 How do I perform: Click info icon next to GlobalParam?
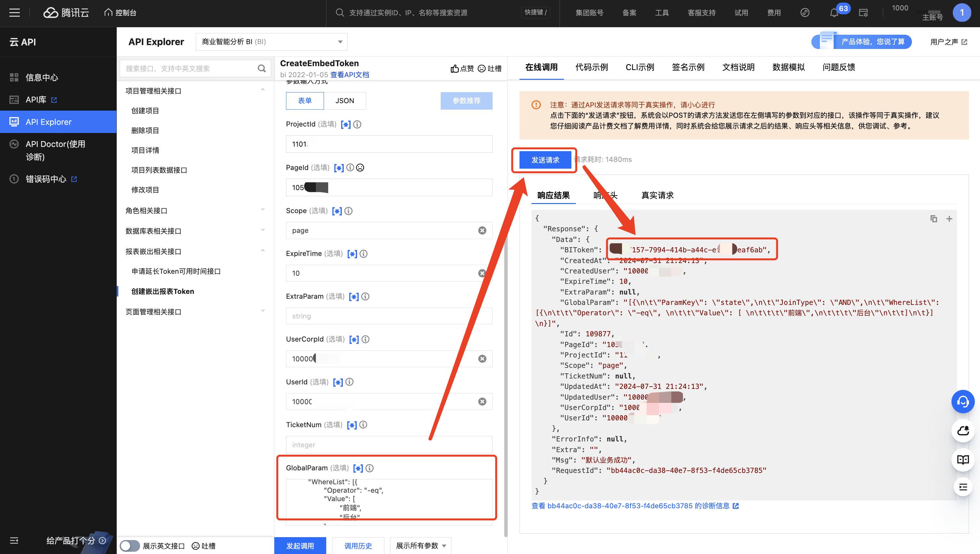click(x=369, y=468)
